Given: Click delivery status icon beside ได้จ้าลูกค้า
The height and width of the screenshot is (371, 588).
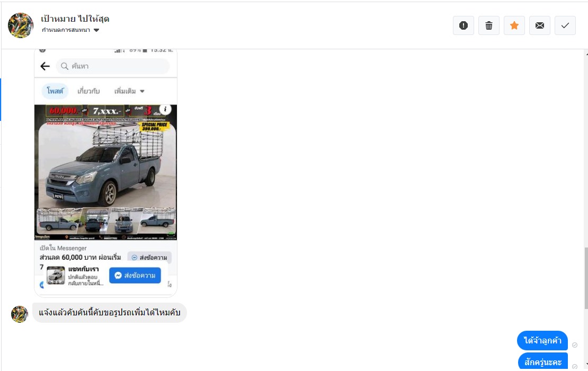Looking at the screenshot, I should click(x=575, y=345).
